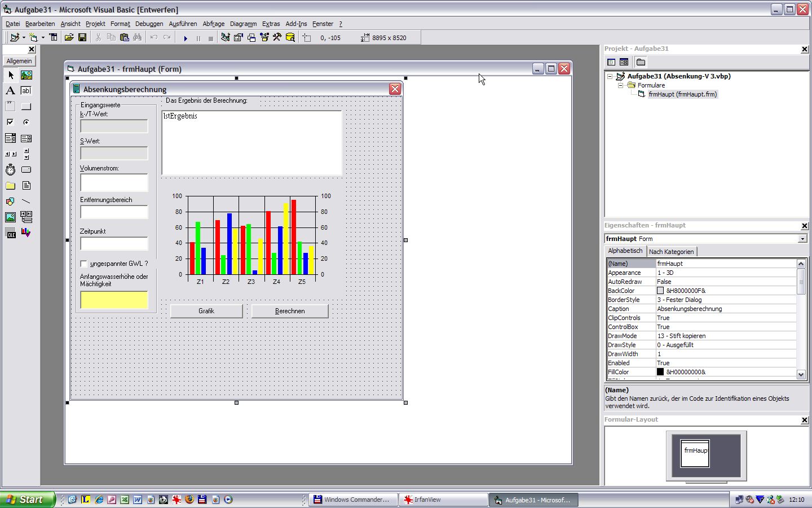Select the DirListBox folder control tool

11,186
